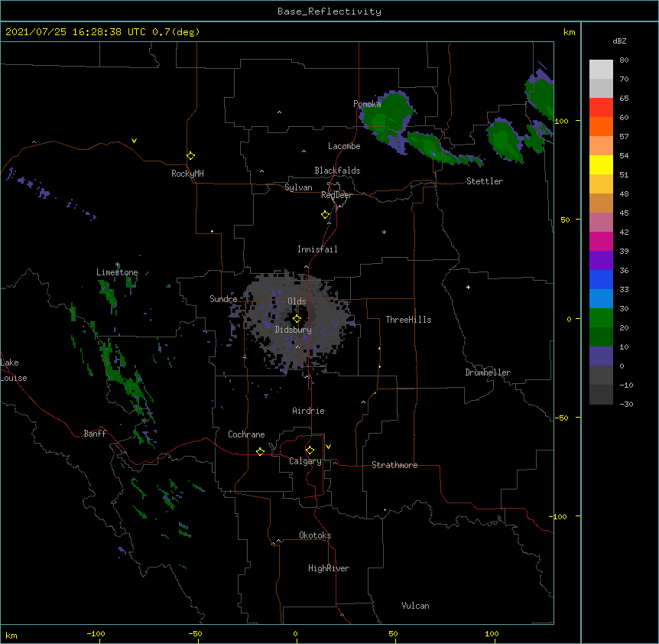
Task: Click the Banff label
Action: [95, 434]
